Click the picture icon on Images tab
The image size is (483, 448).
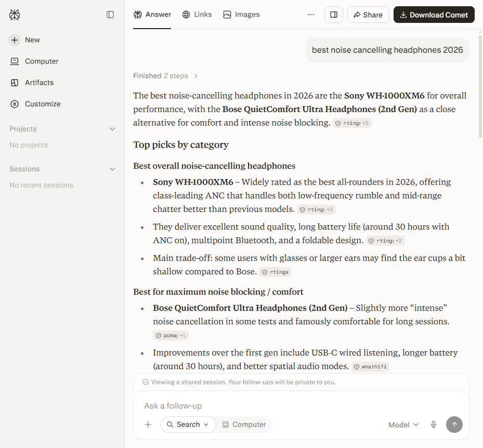(227, 15)
